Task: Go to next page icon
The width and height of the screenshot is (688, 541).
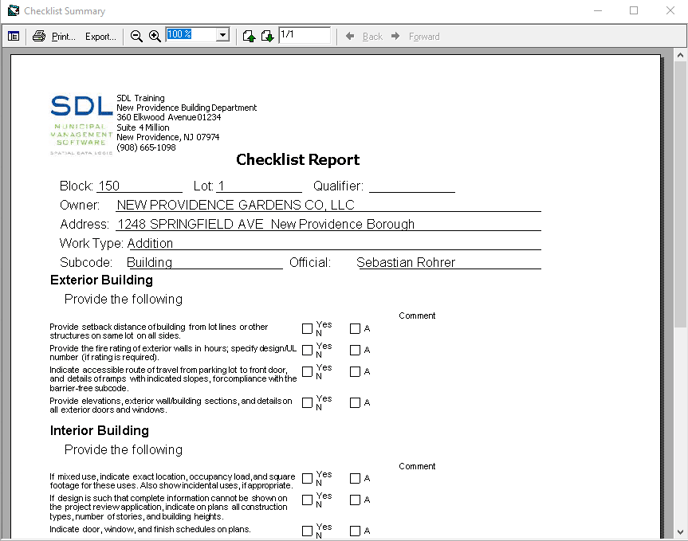Action: click(x=267, y=36)
